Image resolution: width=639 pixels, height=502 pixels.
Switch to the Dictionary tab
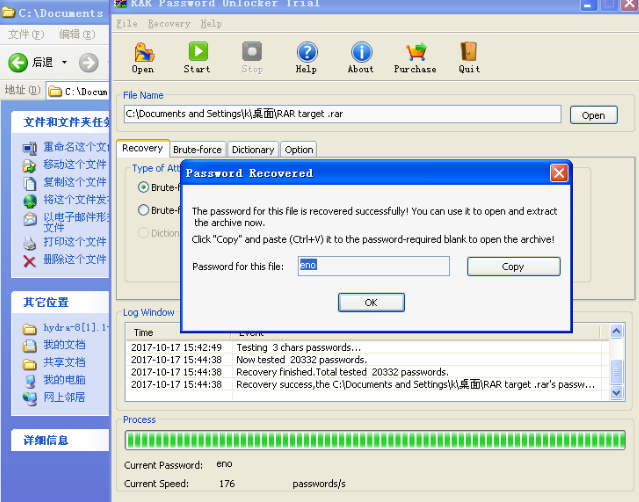[x=253, y=150]
